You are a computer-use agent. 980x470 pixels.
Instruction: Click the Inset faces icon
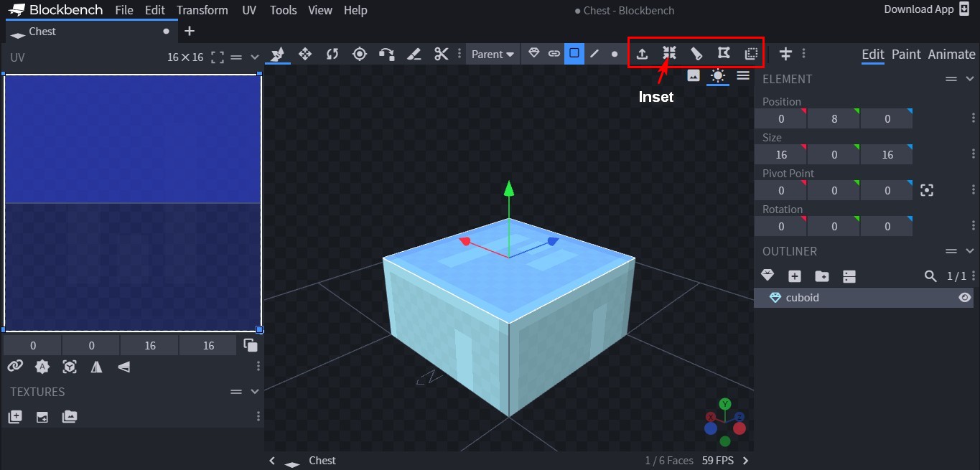[x=669, y=53]
